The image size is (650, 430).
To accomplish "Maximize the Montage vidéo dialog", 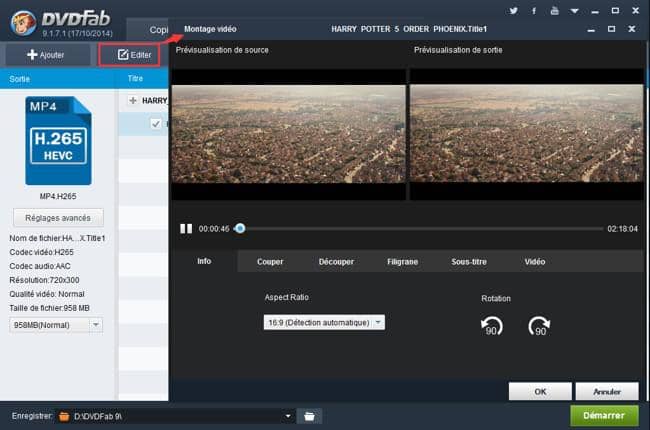I will click(611, 29).
